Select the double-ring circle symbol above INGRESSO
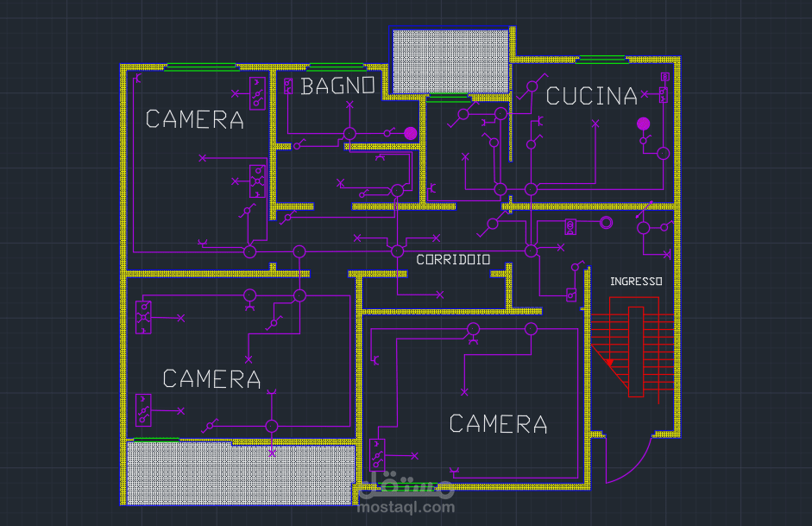 (x=606, y=223)
